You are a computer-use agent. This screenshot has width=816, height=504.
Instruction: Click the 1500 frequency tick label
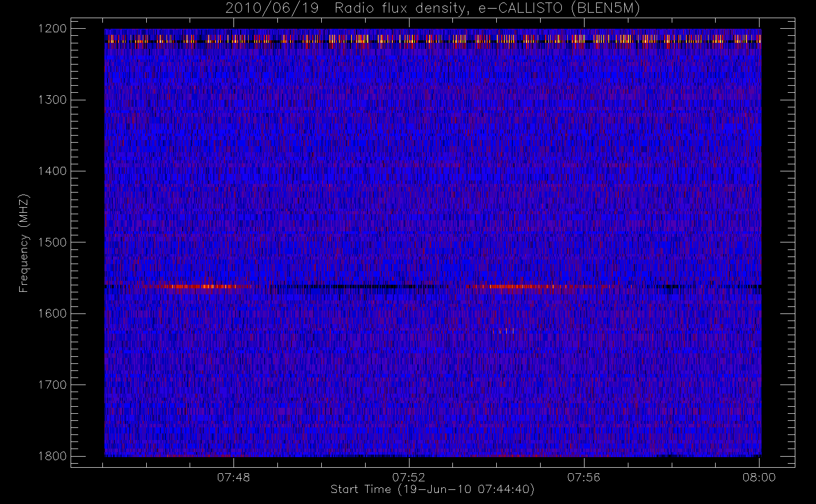pyautogui.click(x=53, y=242)
